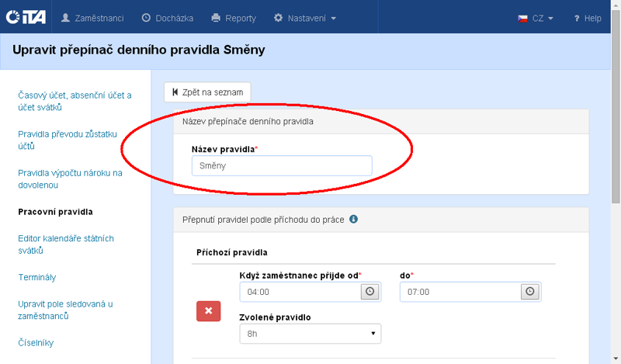This screenshot has height=364, width=621.
Task: Click the clock icon beside 04:00 field
Action: 370,292
